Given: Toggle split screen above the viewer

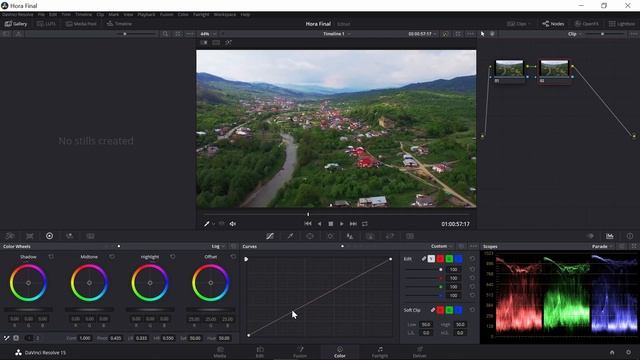Looking at the screenshot, I should click(216, 42).
